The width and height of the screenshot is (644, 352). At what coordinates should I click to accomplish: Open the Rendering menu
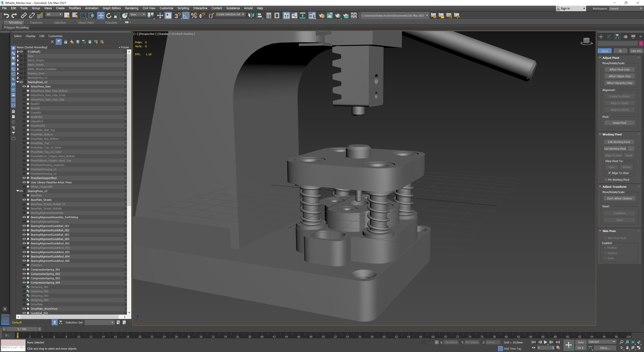tap(131, 8)
